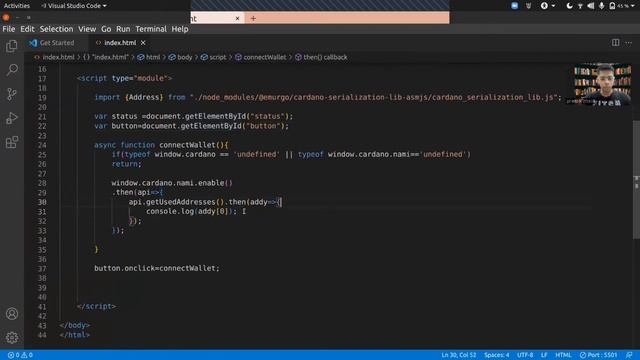Image resolution: width=640 pixels, height=360 pixels.
Task: Open the Go menu
Action: tap(106, 29)
